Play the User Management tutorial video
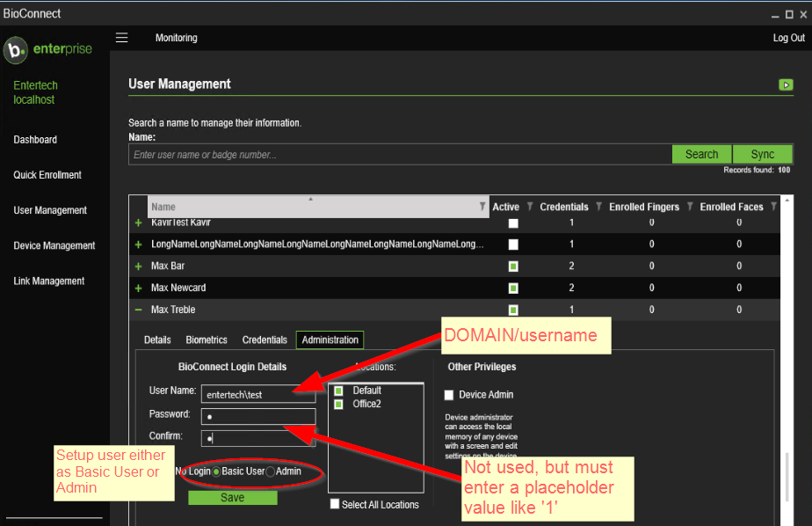The height and width of the screenshot is (526, 812). pyautogui.click(x=786, y=85)
